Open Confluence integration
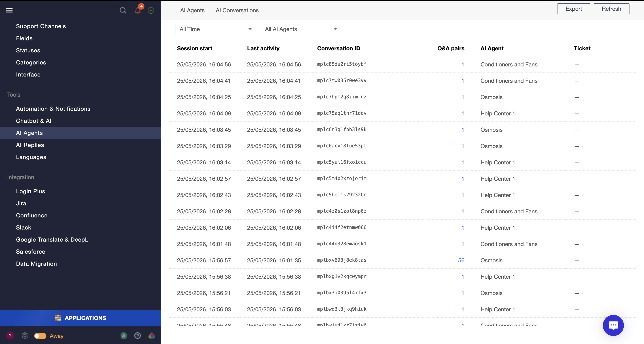 click(x=32, y=215)
